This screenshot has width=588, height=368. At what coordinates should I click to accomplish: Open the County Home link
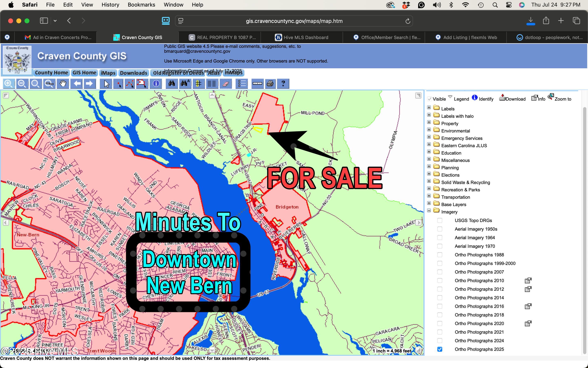click(51, 73)
